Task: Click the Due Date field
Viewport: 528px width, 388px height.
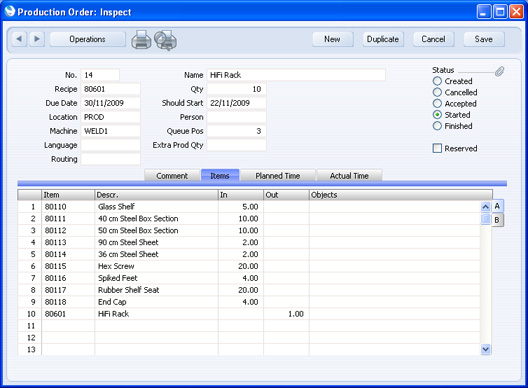Action: [x=110, y=103]
